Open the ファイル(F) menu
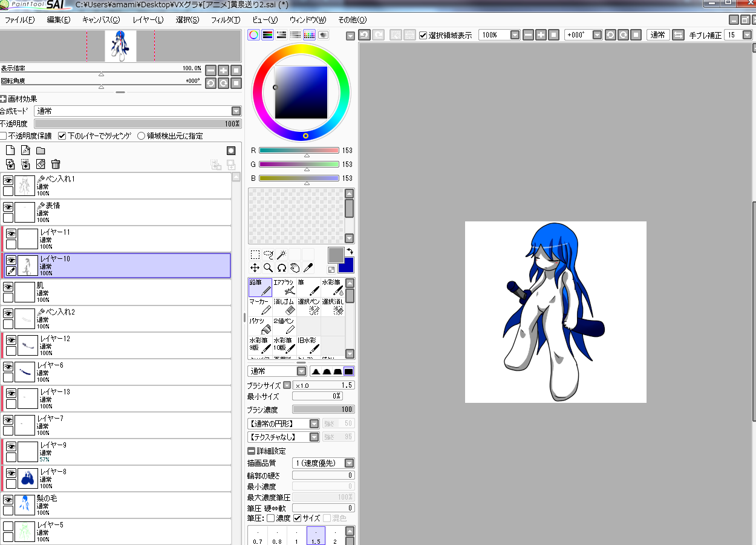Image resolution: width=756 pixels, height=545 pixels. 19,20
